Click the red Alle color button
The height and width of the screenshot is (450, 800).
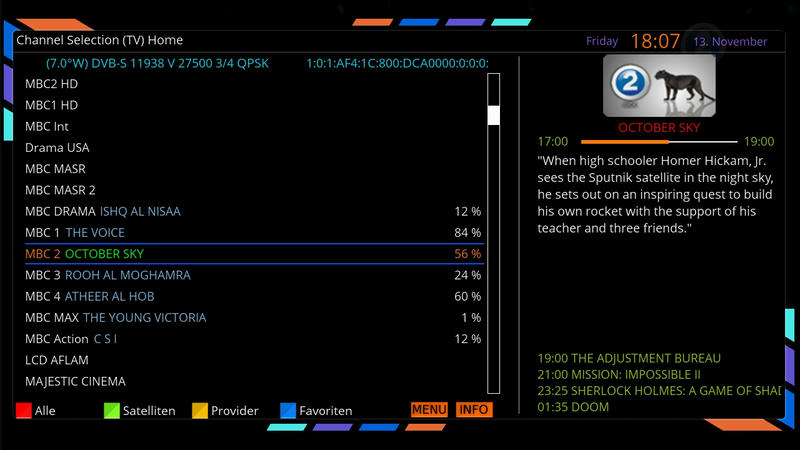coord(23,410)
